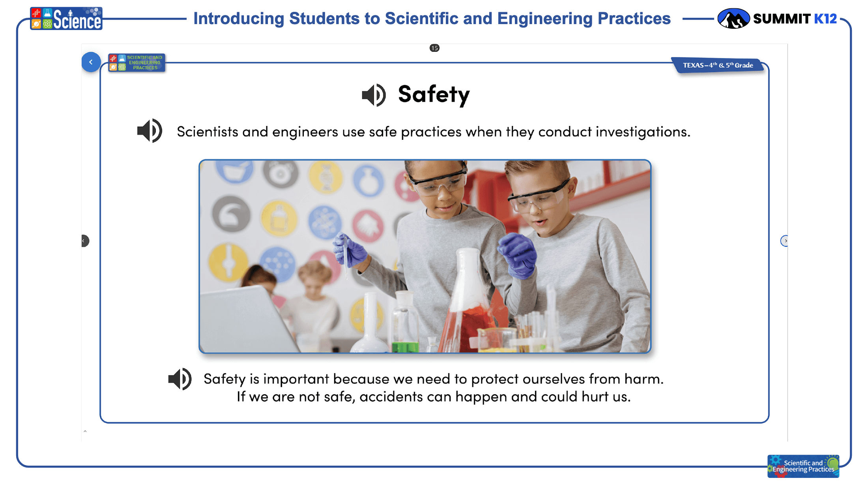Click the Science logo in header
Image resolution: width=868 pixels, height=485 pixels.
(x=66, y=19)
